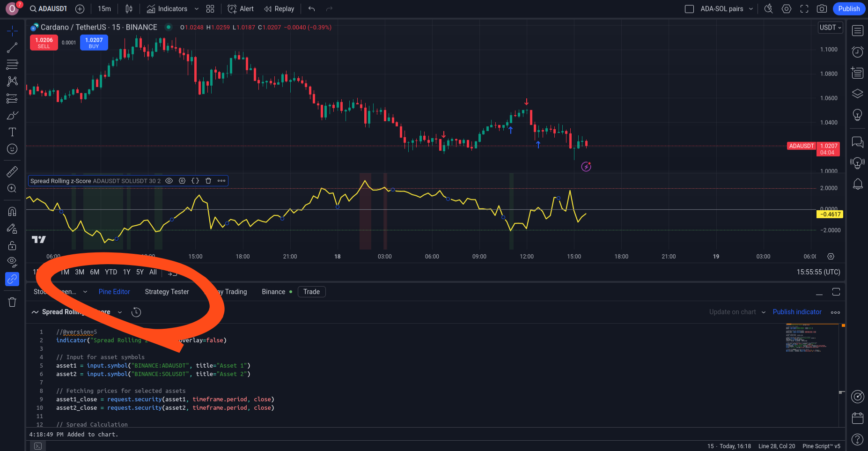Image resolution: width=868 pixels, height=451 pixels.
Task: Open alerts clock panel
Action: pyautogui.click(x=858, y=52)
